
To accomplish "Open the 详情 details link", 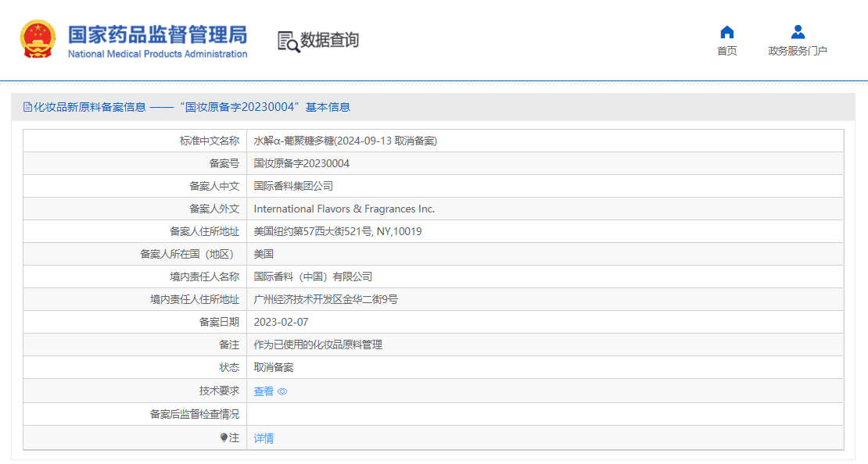I will [264, 438].
